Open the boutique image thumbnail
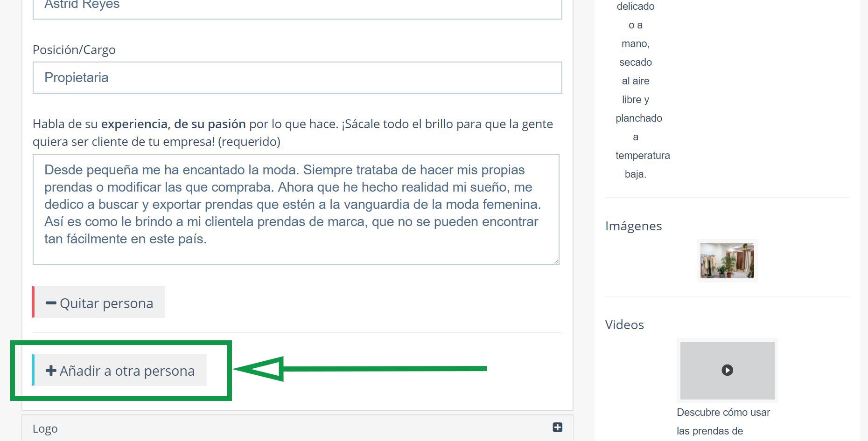 tap(727, 261)
